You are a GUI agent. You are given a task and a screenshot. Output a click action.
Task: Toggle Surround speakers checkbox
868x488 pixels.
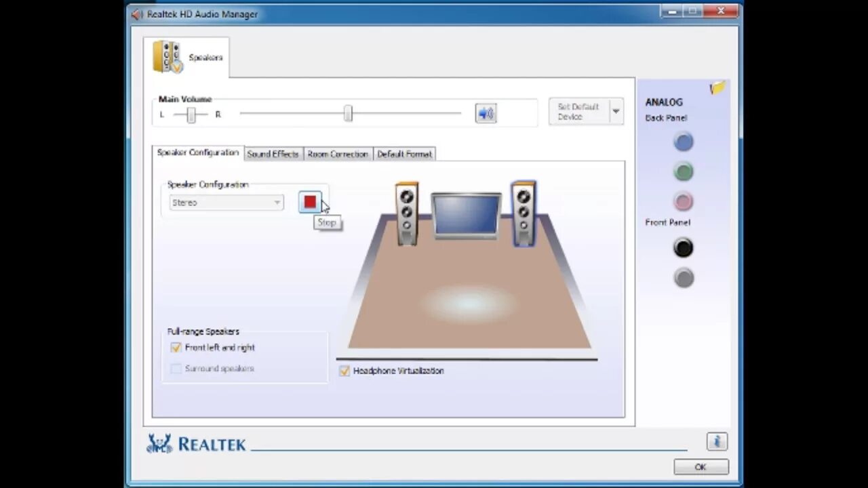pos(176,369)
